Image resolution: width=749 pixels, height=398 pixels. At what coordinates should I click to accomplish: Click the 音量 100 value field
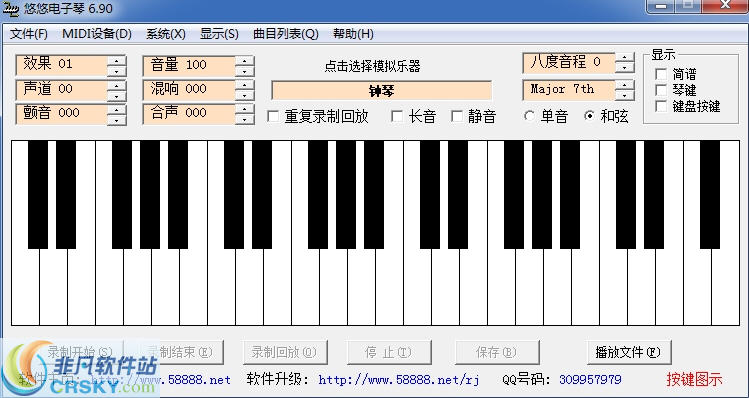tap(190, 65)
